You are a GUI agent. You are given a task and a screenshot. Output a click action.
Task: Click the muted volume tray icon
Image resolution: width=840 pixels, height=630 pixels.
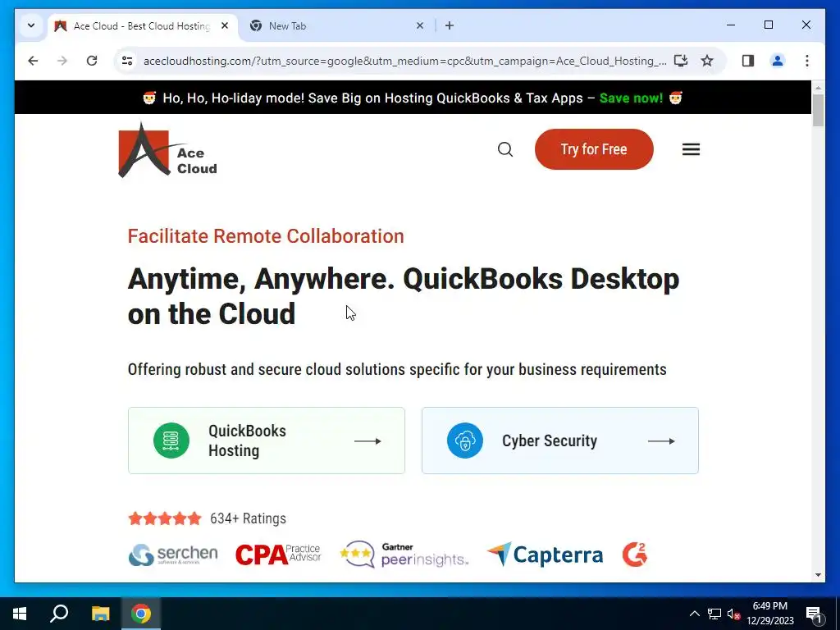pyautogui.click(x=733, y=614)
